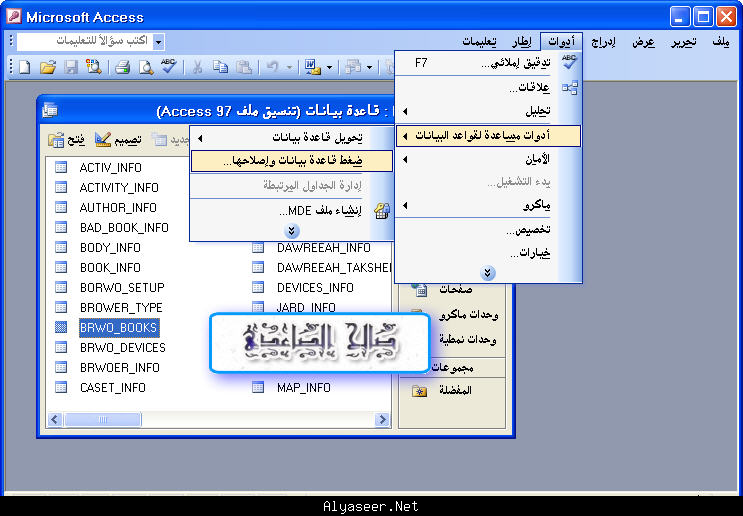Click the Analyze toolbar icon

pyautogui.click(x=353, y=67)
